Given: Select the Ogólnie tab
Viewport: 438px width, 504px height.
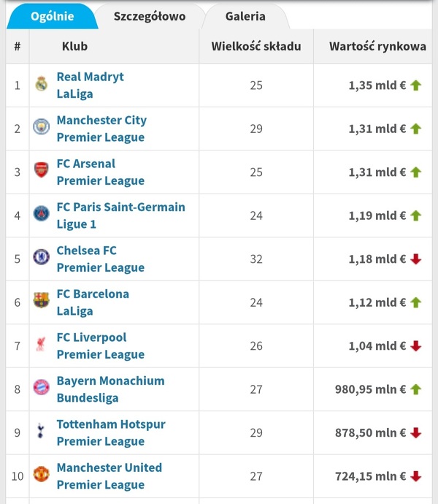Looking at the screenshot, I should click(x=52, y=16).
